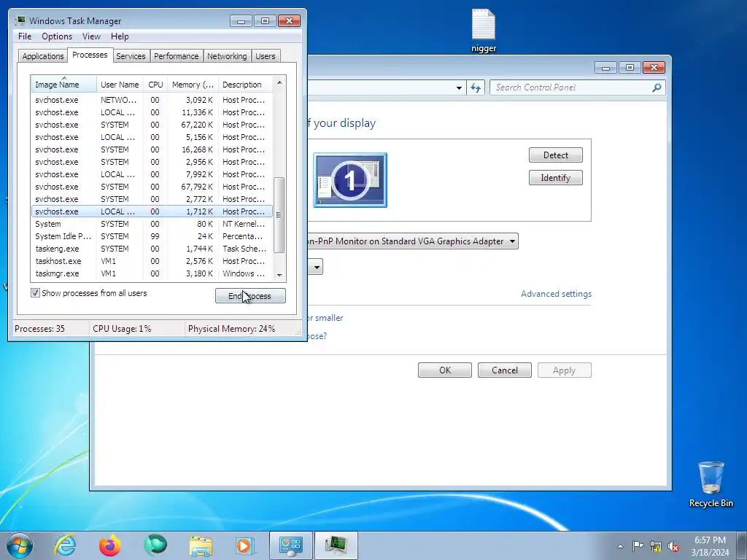This screenshot has width=747, height=560.
Task: Click the muted volume tray icon
Action: tap(673, 546)
